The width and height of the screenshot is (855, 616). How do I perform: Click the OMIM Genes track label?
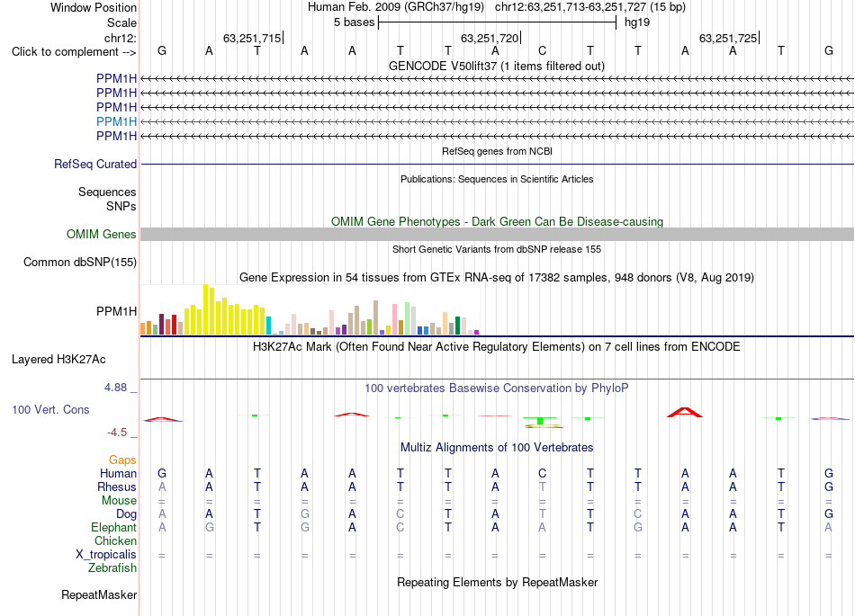click(101, 234)
